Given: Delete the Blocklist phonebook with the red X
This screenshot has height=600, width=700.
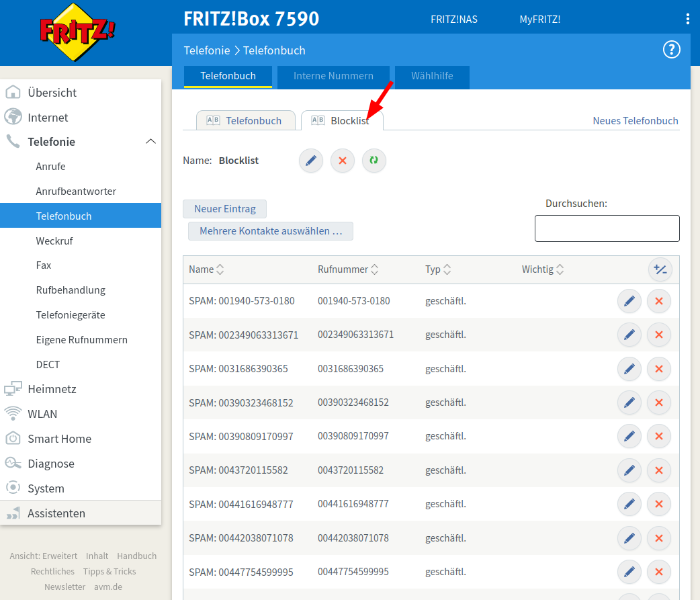Looking at the screenshot, I should (x=343, y=161).
